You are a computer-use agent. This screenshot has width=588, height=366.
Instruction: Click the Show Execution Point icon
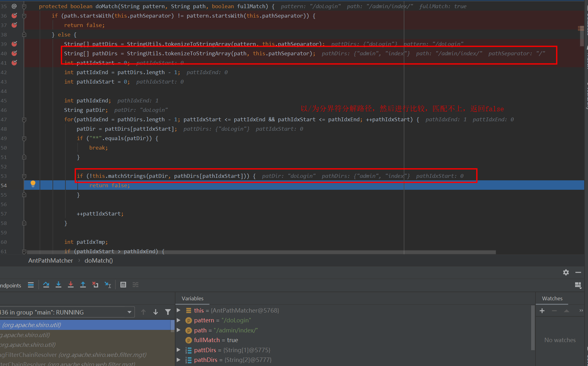click(x=31, y=285)
